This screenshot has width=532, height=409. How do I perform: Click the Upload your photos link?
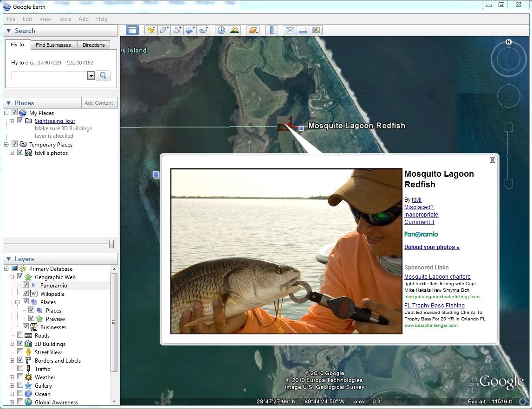[432, 247]
